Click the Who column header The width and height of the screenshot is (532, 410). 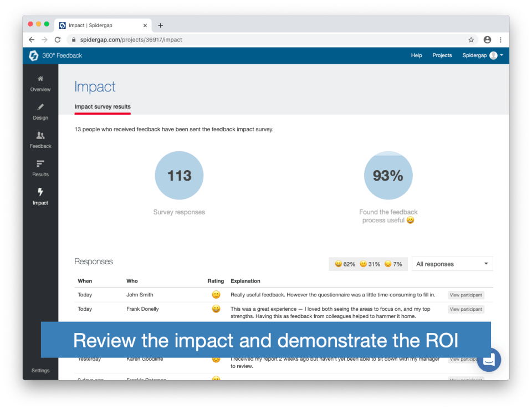point(132,281)
